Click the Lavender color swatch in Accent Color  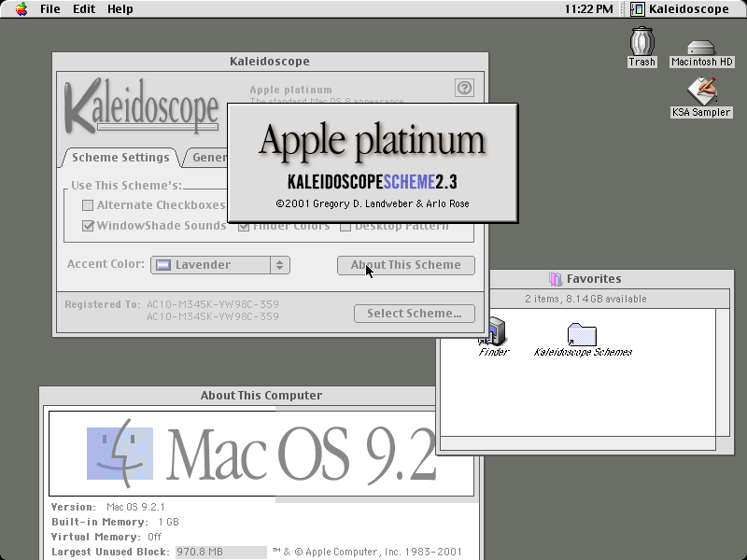tap(163, 265)
